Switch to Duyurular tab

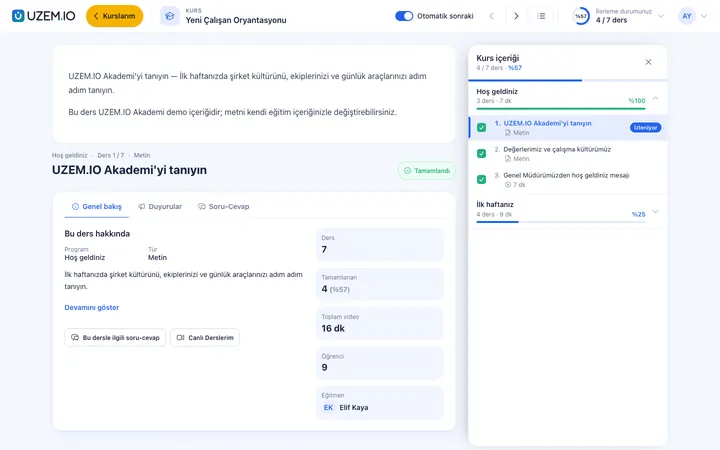pos(160,207)
